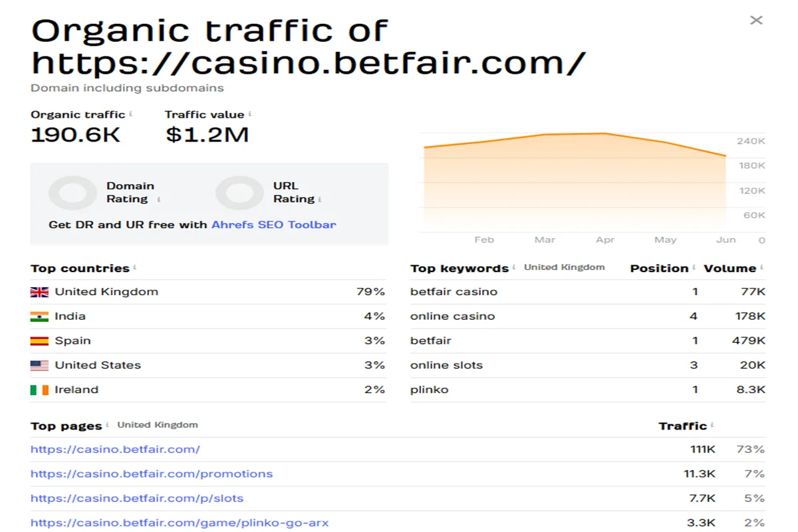Open the casino.betfair.com/promotions link
The height and width of the screenshot is (532, 798).
tap(152, 474)
